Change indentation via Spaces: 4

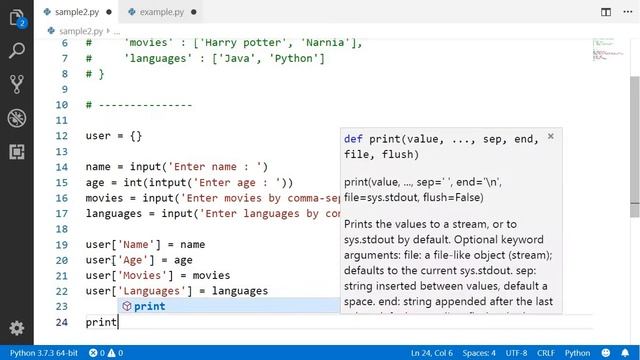479,353
